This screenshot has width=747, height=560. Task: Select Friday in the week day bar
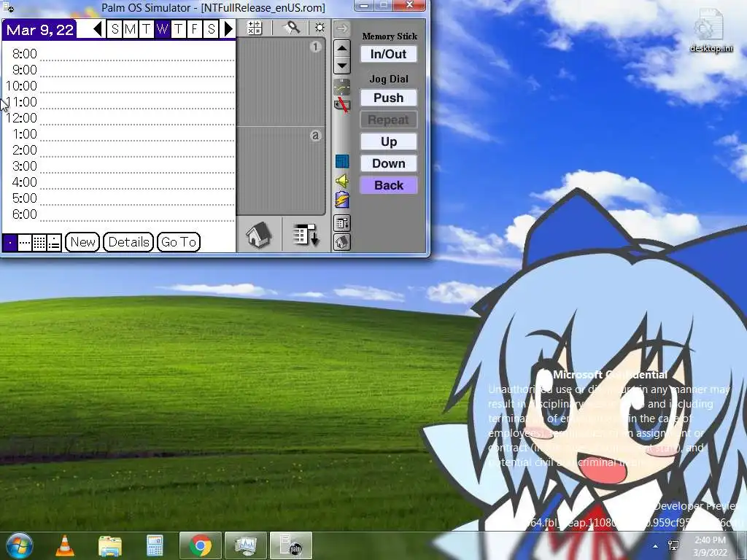click(x=194, y=29)
